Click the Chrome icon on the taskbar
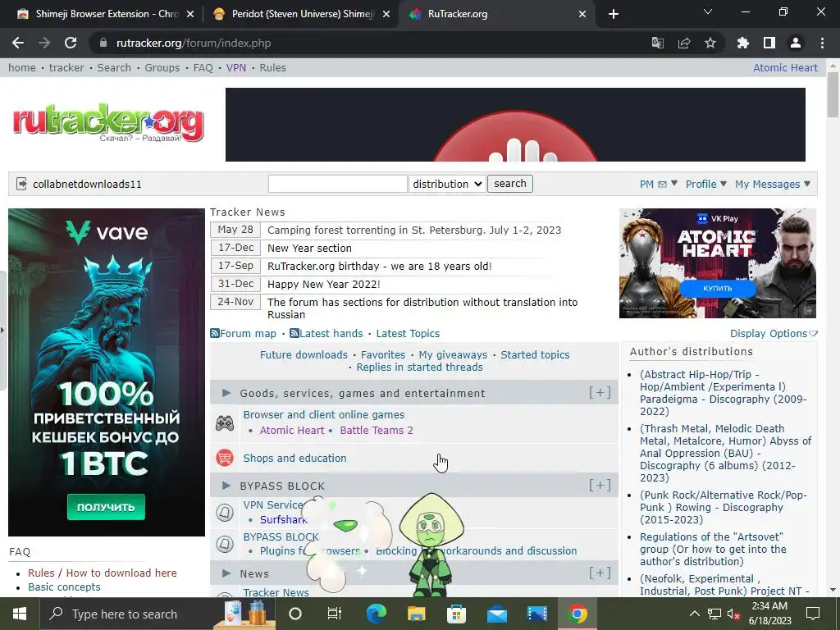The width and height of the screenshot is (840, 630). 577,614
